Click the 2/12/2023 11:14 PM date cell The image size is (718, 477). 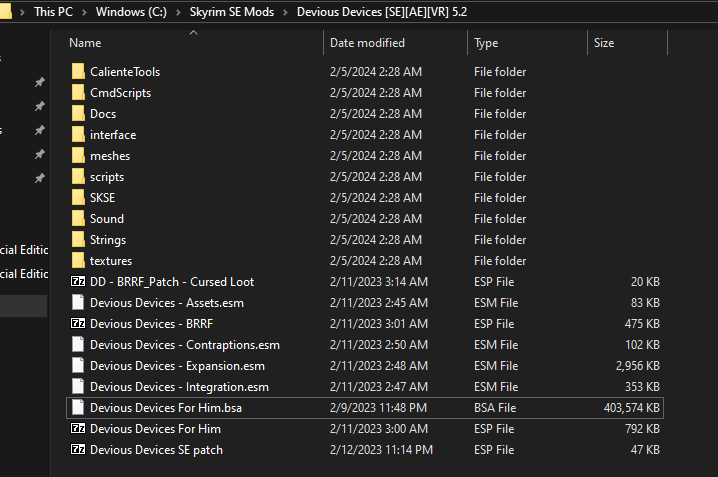click(x=381, y=450)
